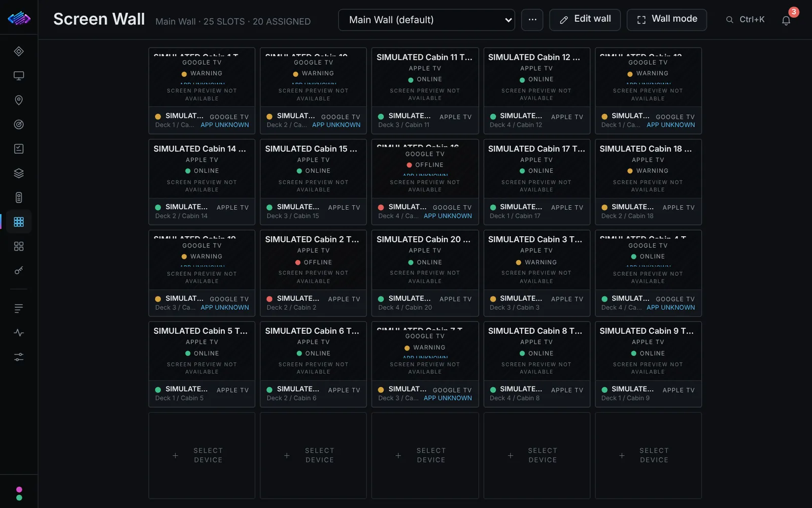Open the three-dots more options menu

[532, 20]
